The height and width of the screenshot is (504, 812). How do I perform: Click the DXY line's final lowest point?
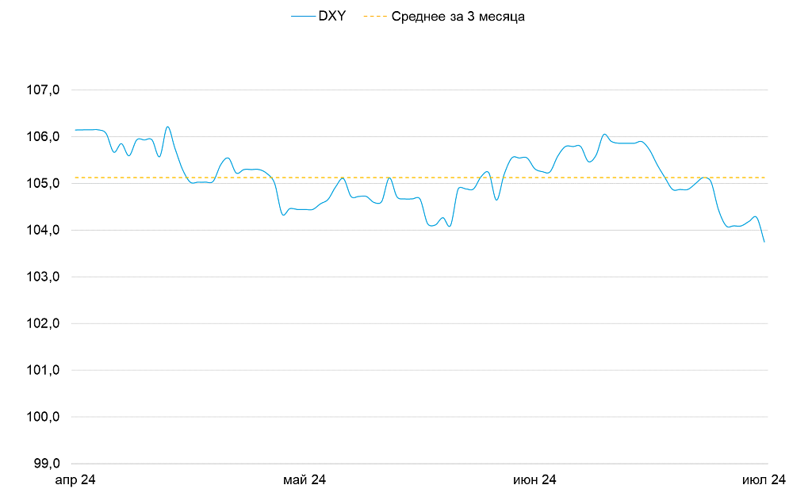pyautogui.click(x=764, y=242)
